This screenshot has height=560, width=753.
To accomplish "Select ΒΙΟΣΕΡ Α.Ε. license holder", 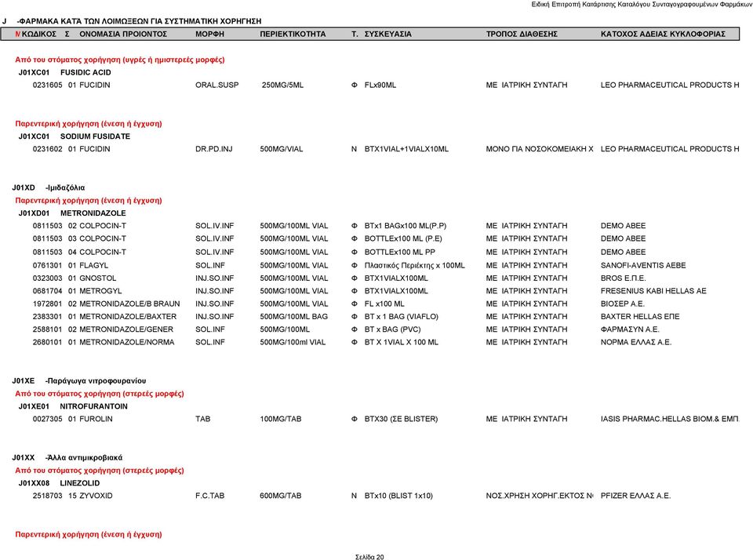I will pyautogui.click(x=622, y=304).
